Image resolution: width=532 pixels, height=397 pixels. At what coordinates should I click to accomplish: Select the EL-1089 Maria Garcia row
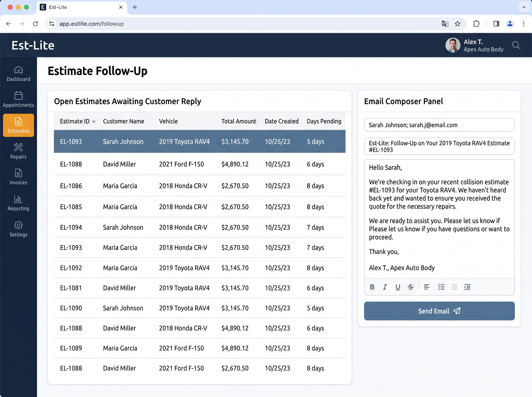click(x=199, y=348)
